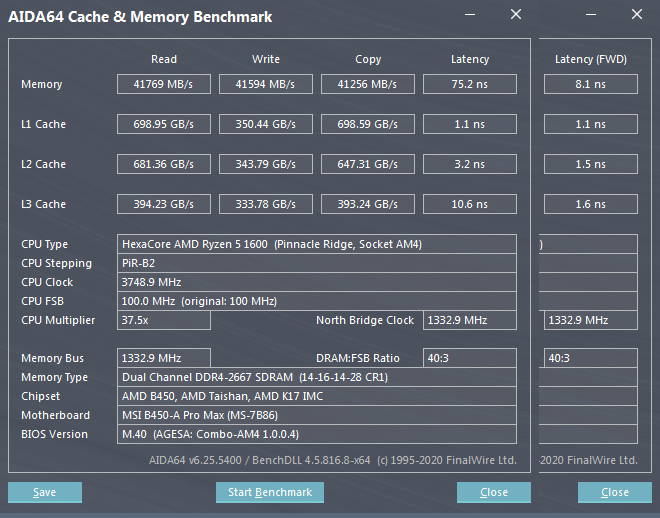Click Memory Type DDR4-2667 SDRAM field

click(x=317, y=377)
